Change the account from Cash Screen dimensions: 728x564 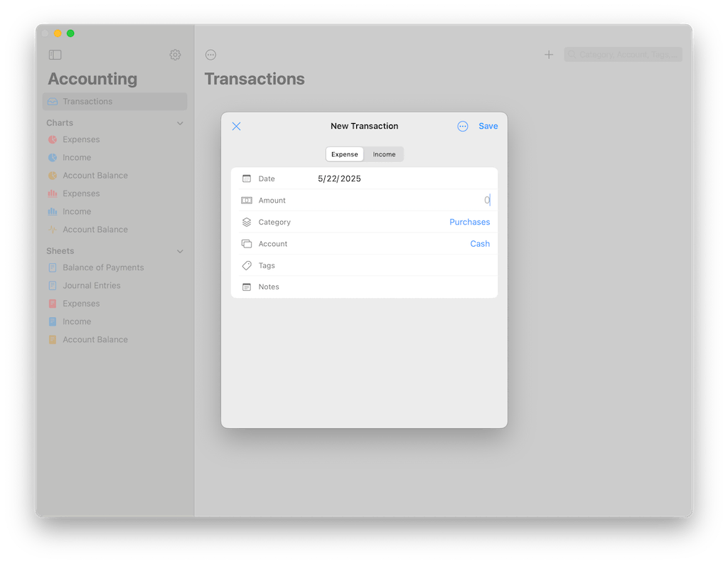[x=480, y=243]
